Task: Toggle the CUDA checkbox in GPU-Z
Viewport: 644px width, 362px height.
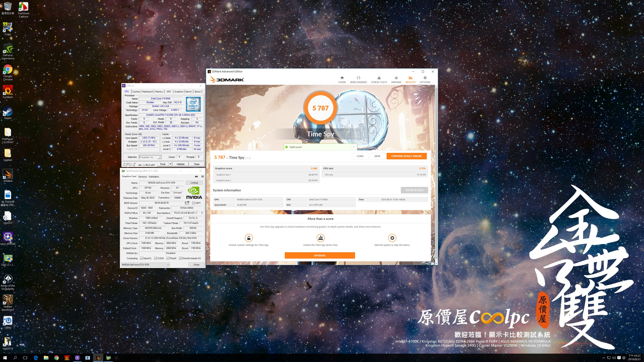Action: point(155,258)
